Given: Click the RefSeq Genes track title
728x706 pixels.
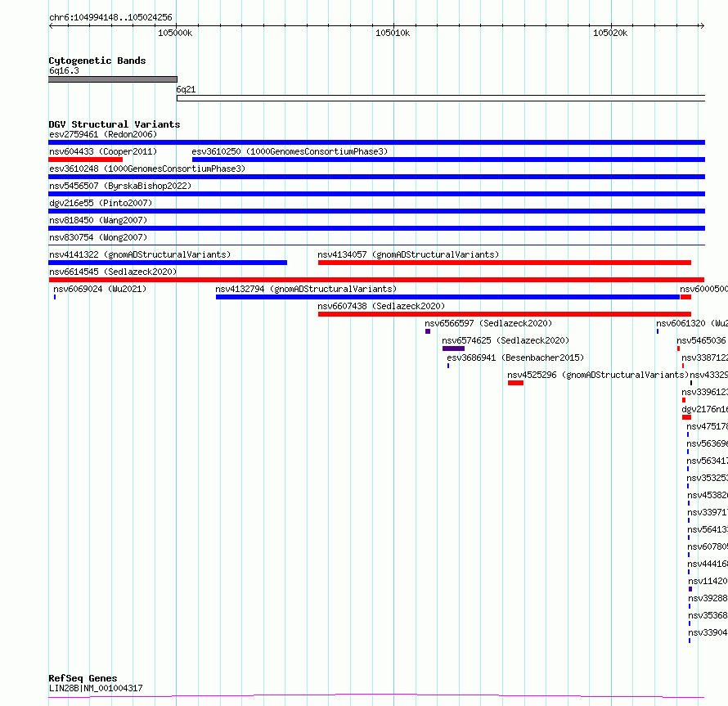Looking at the screenshot, I should pyautogui.click(x=83, y=678).
